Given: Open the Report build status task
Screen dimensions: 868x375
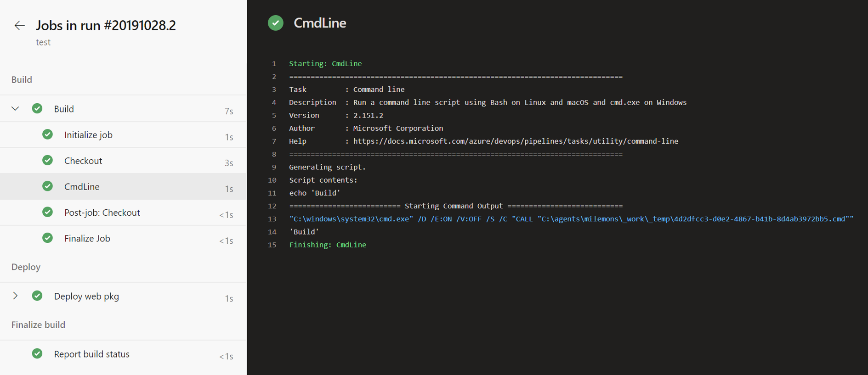Looking at the screenshot, I should click(x=123, y=354).
